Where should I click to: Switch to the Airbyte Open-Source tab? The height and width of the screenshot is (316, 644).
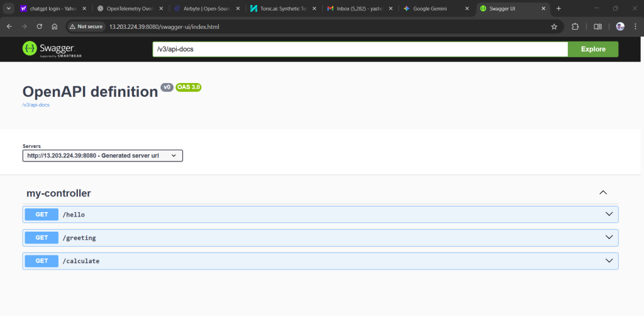[206, 8]
